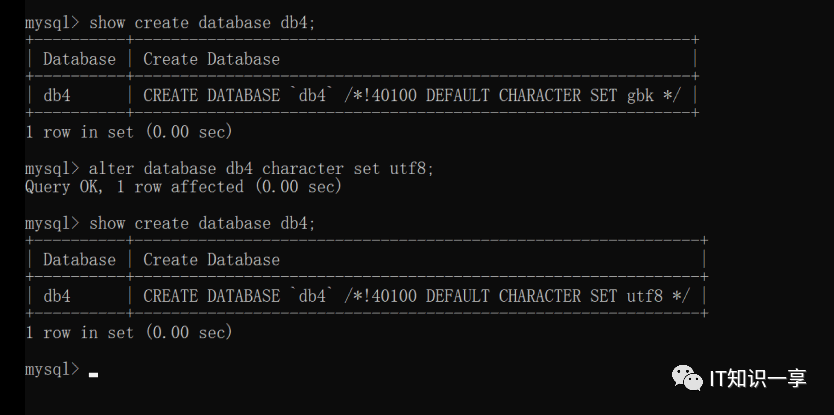This screenshot has height=415, width=834.
Task: Click the 'Database' header in second table
Action: coord(79,260)
